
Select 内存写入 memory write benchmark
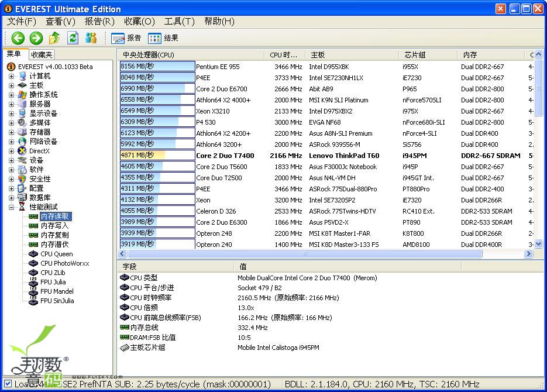55,226
